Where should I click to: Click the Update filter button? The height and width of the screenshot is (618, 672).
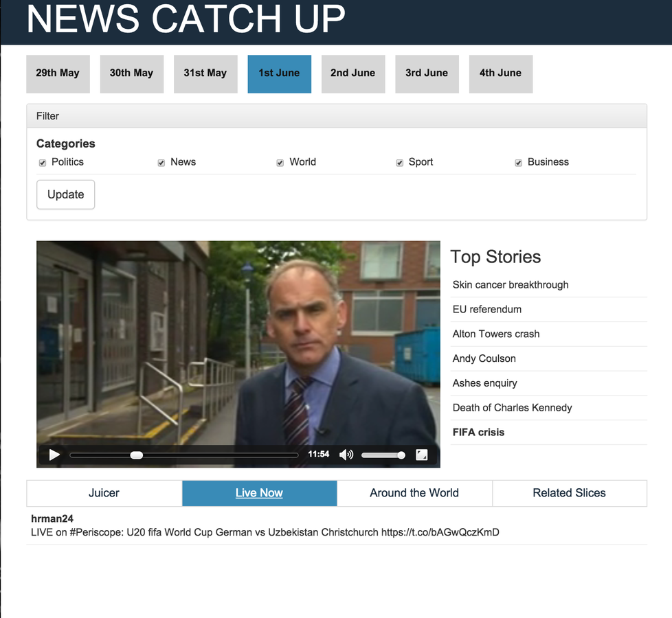(65, 194)
